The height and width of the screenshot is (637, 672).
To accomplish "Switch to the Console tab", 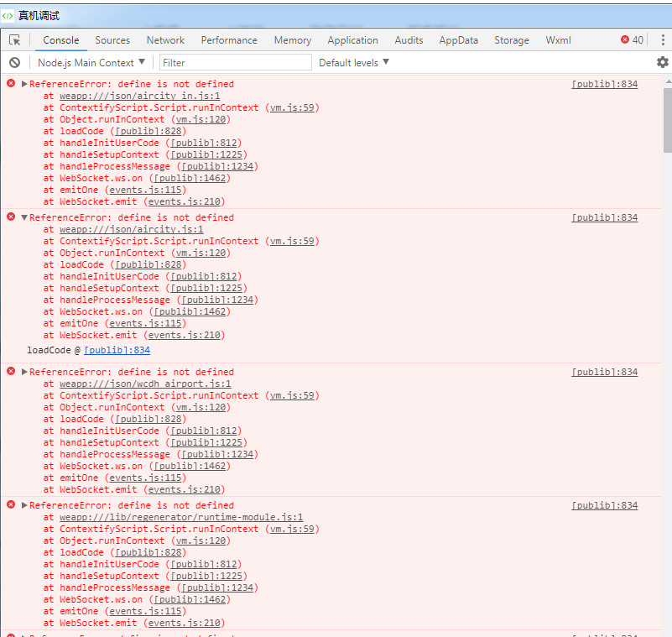I will coord(61,40).
